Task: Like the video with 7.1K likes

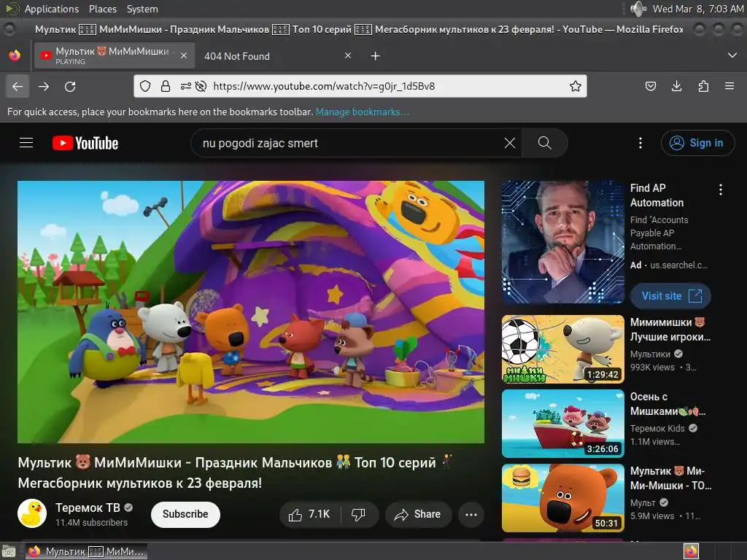Action: (309, 514)
